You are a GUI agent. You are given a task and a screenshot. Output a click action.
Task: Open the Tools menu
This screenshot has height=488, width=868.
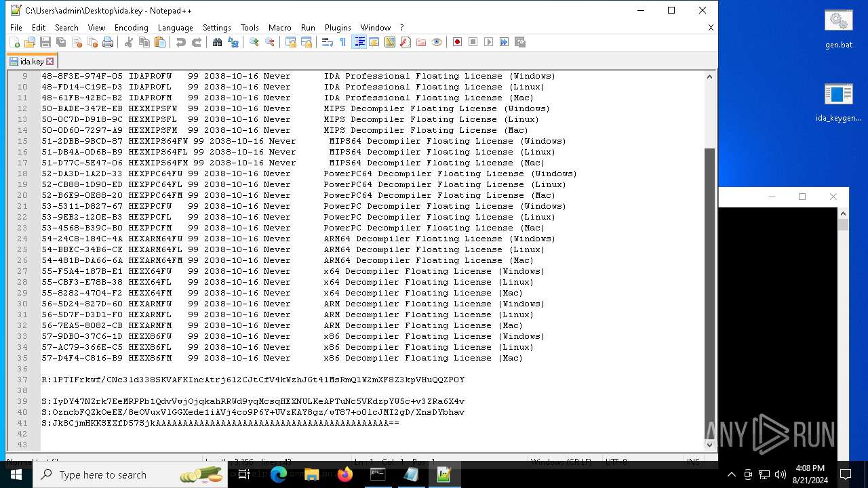250,28
